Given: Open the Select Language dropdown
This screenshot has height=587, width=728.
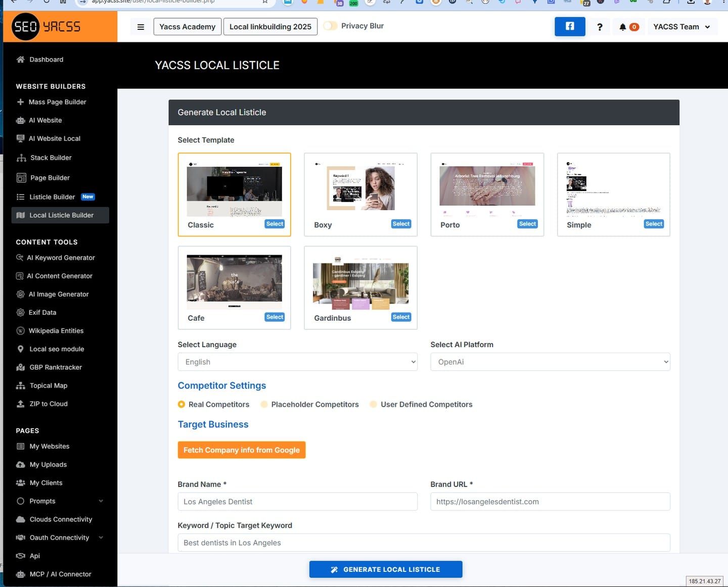Looking at the screenshot, I should coord(298,362).
